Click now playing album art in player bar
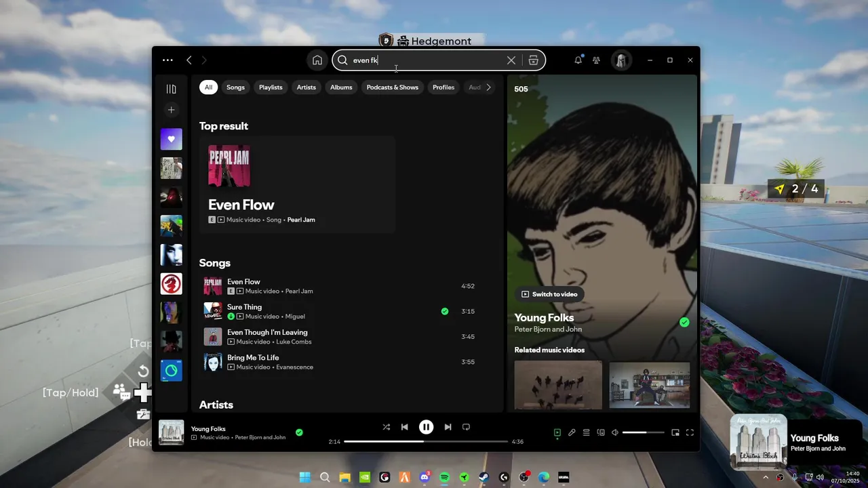Screen dimensions: 868x488 click(171, 432)
